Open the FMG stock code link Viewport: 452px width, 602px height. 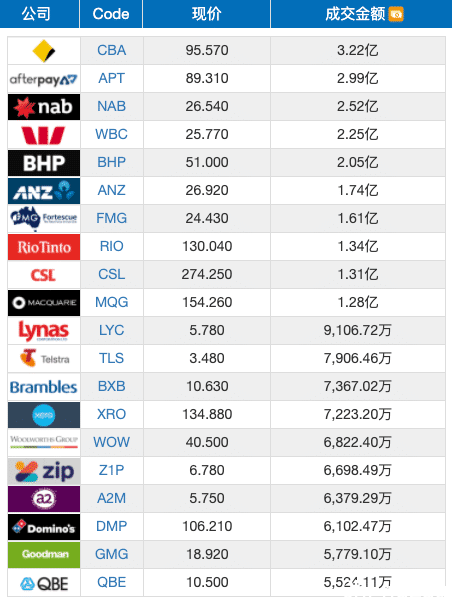coord(111,218)
